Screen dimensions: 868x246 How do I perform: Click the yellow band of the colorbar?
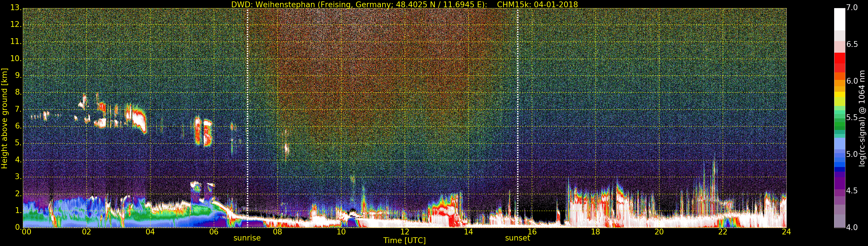(x=839, y=94)
